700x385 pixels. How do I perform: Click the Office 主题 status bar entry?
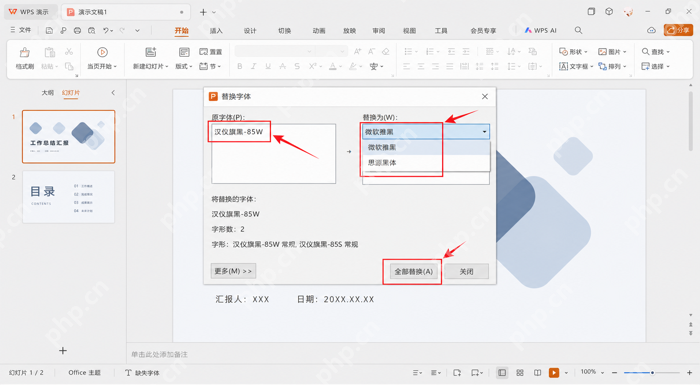(x=84, y=372)
